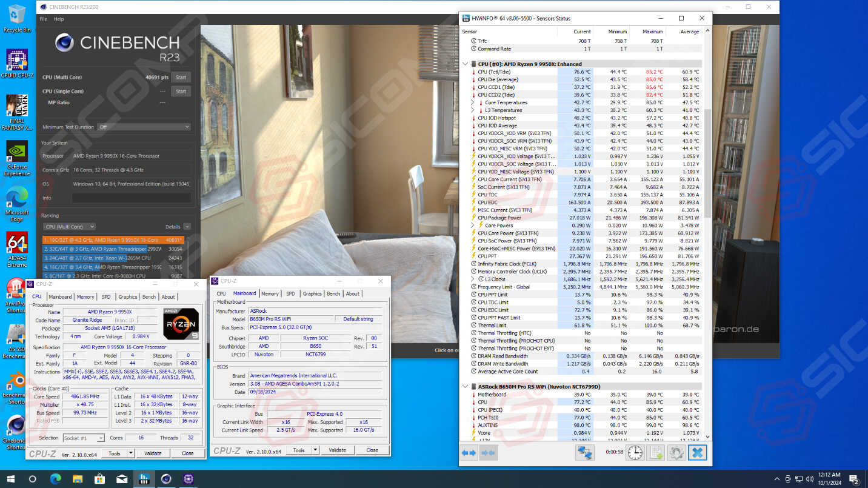Image resolution: width=868 pixels, height=488 pixels.
Task: Open the AIDA64 Extreme desktop shortcut
Action: [17, 250]
